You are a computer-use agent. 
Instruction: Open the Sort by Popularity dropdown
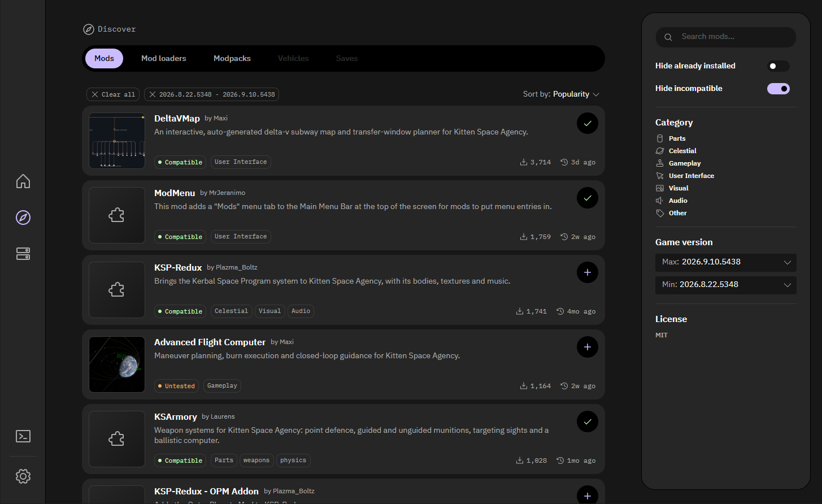pyautogui.click(x=561, y=94)
